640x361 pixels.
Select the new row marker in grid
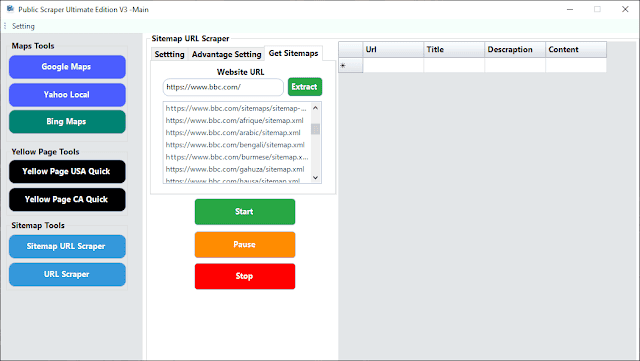[x=351, y=65]
